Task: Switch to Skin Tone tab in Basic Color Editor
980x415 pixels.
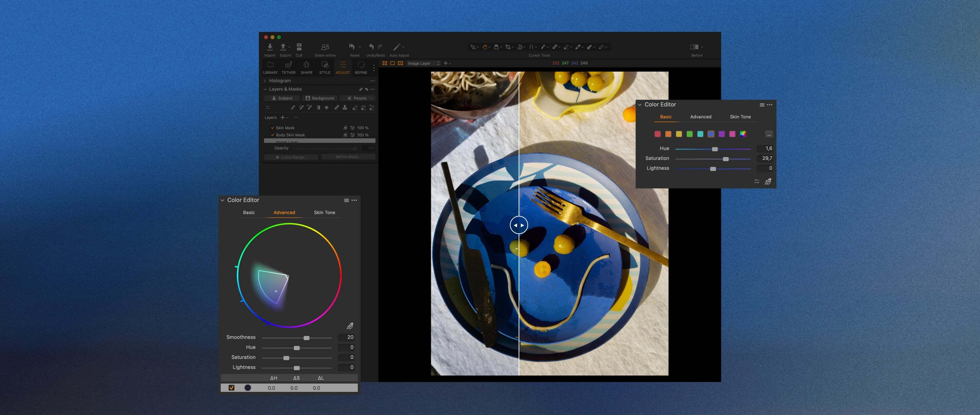Action: 740,117
